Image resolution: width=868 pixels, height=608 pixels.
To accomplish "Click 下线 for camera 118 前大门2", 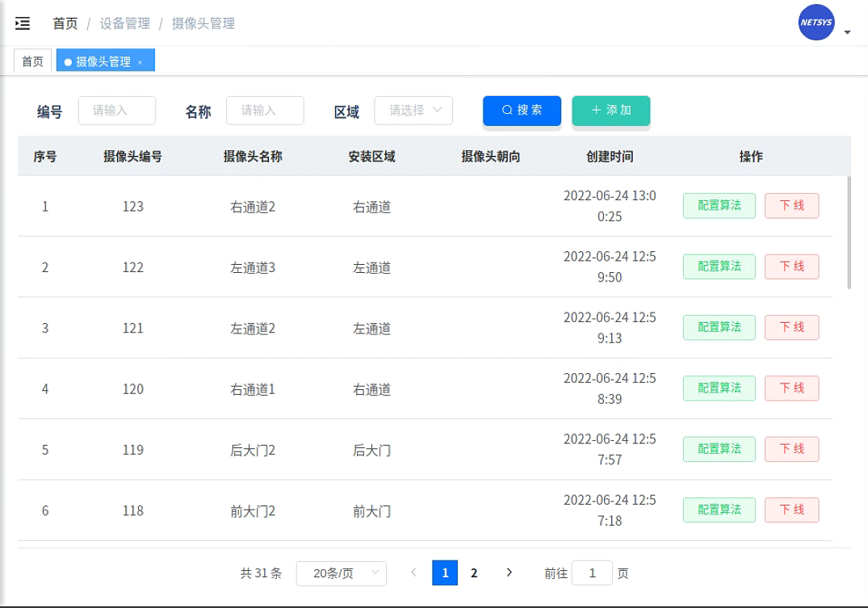I will 791,509.
